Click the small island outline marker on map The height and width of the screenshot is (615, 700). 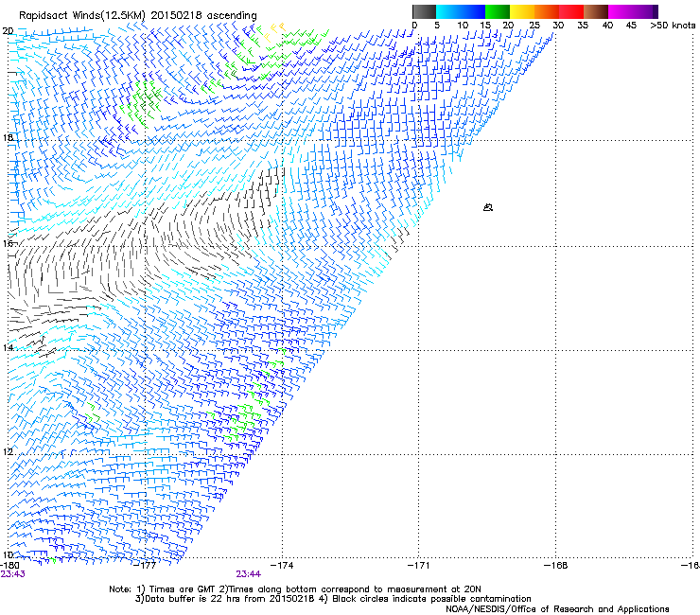[x=488, y=207]
